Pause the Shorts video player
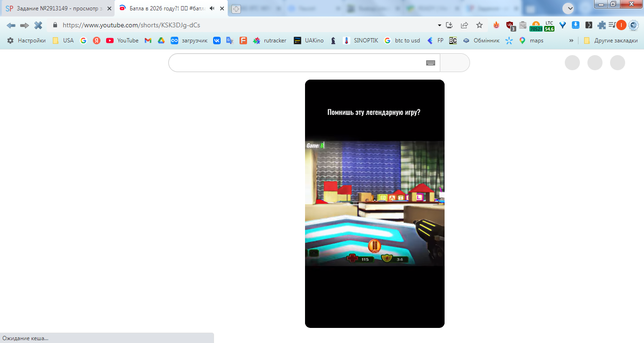The width and height of the screenshot is (644, 343). coord(375,204)
